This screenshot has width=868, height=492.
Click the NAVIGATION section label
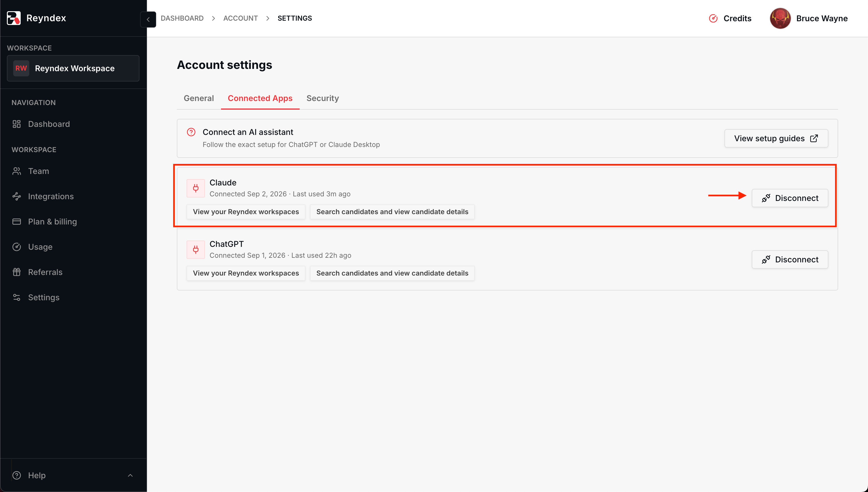click(34, 103)
